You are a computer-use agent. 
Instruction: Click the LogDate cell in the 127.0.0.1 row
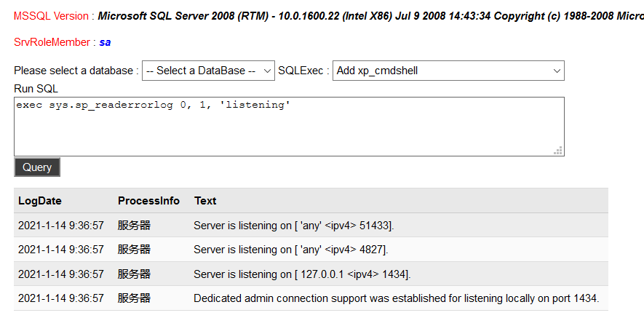click(x=61, y=274)
